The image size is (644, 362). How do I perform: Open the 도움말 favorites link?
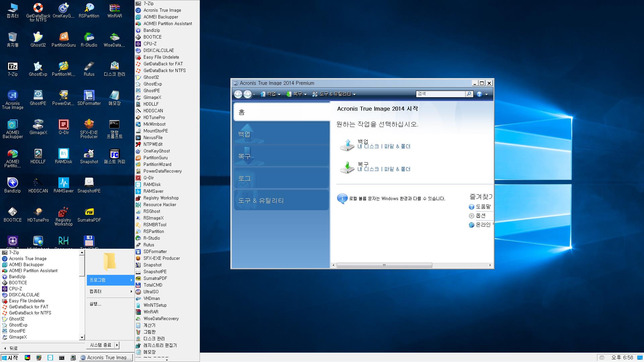(x=483, y=207)
